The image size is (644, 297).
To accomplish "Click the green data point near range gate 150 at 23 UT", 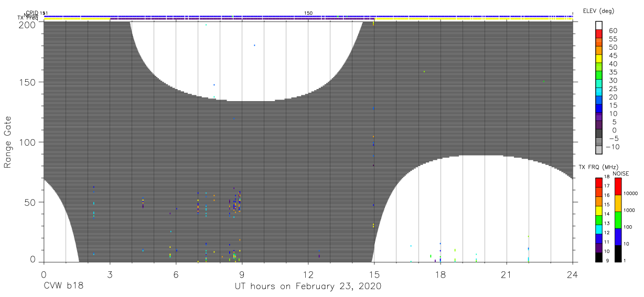I will click(x=544, y=81).
